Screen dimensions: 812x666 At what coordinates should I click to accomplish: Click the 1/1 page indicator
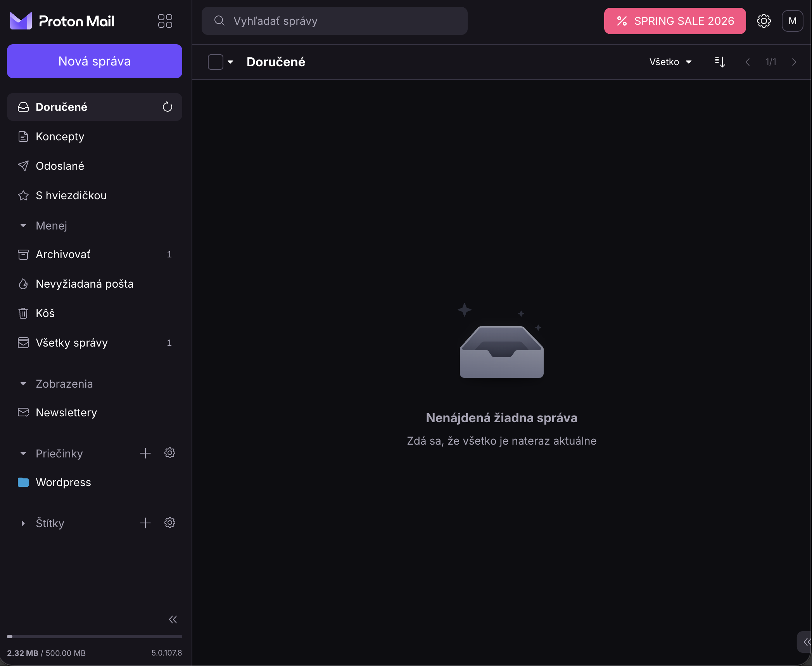(771, 62)
